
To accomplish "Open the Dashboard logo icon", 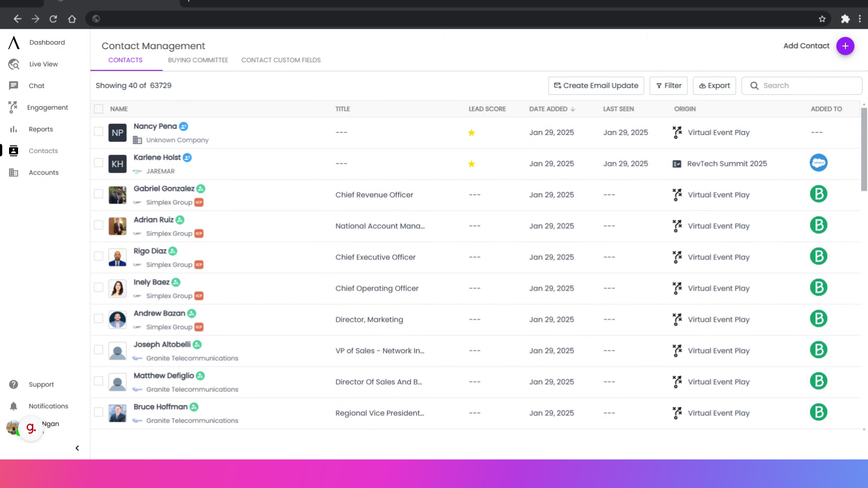I will point(14,42).
